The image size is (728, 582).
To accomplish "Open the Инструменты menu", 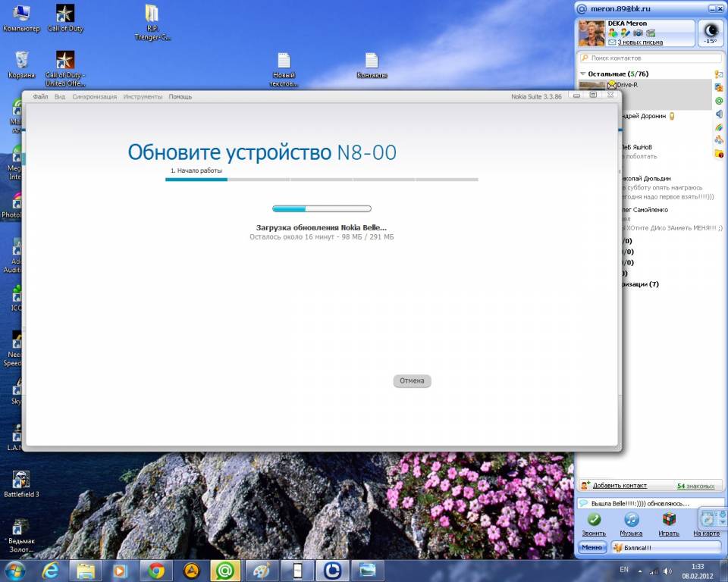I will [143, 96].
